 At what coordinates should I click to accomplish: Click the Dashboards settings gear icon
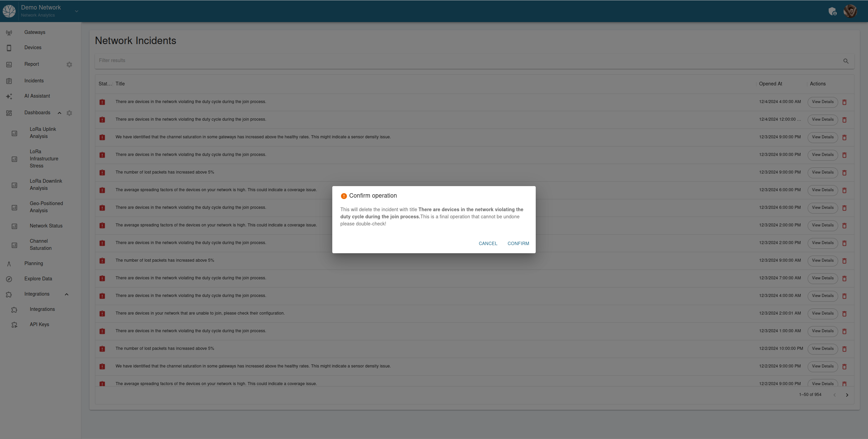pos(69,113)
